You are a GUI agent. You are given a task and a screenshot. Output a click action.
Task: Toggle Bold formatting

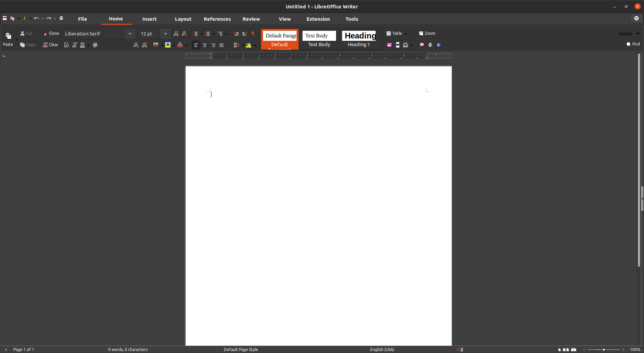click(x=66, y=45)
